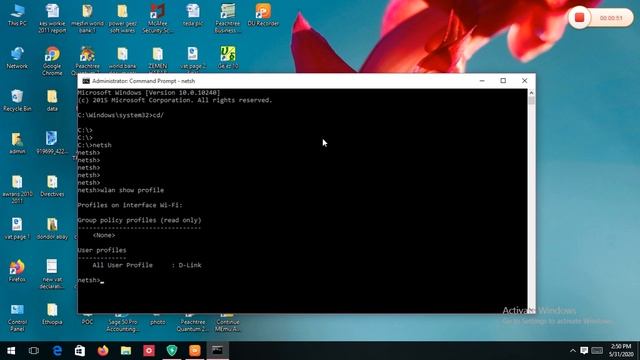Open the 'awrans 2010 2011' desktop document
Viewport: 640px width, 360px height.
17,189
